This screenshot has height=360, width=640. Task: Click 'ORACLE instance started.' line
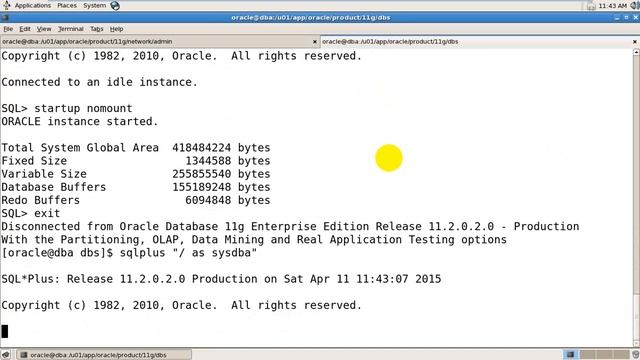click(x=80, y=122)
